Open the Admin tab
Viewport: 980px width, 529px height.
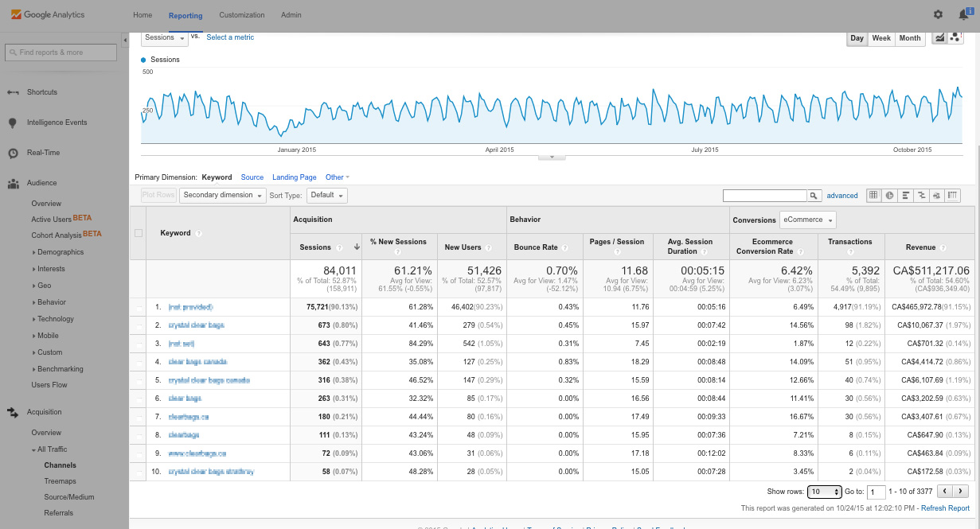click(291, 15)
